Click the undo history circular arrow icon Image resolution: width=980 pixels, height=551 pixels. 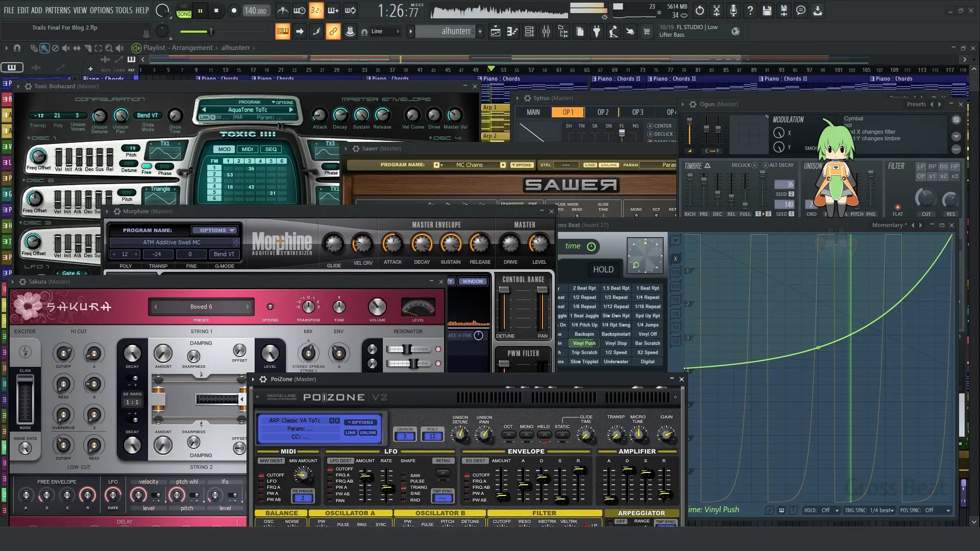click(700, 11)
